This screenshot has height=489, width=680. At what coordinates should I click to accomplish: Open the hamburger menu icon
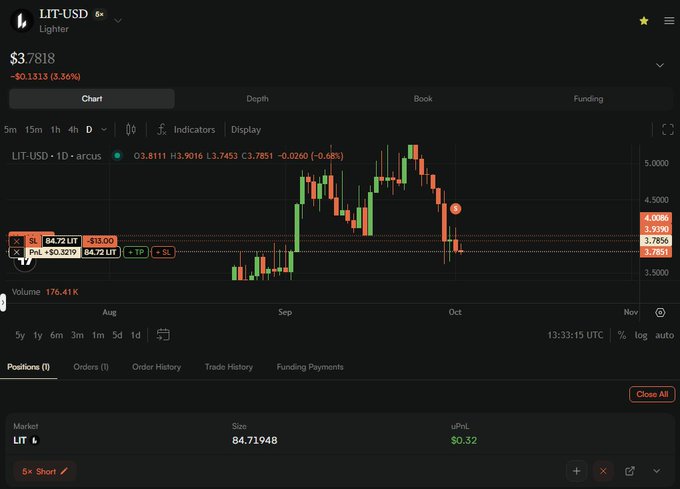tap(669, 21)
